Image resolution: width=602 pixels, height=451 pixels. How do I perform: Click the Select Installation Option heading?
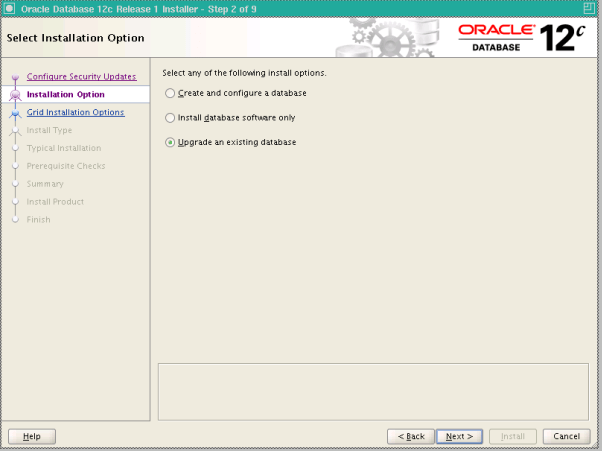tap(75, 38)
